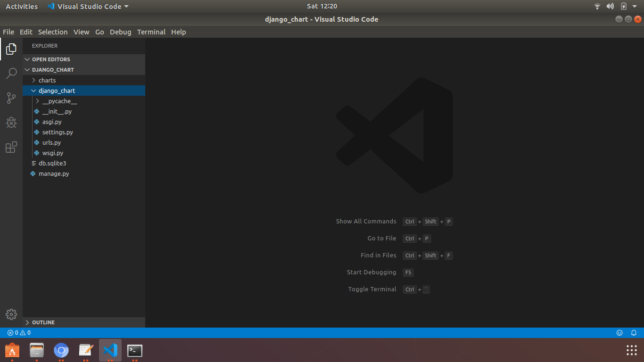Open the Debug view bug icon
The height and width of the screenshot is (362, 644).
point(11,123)
